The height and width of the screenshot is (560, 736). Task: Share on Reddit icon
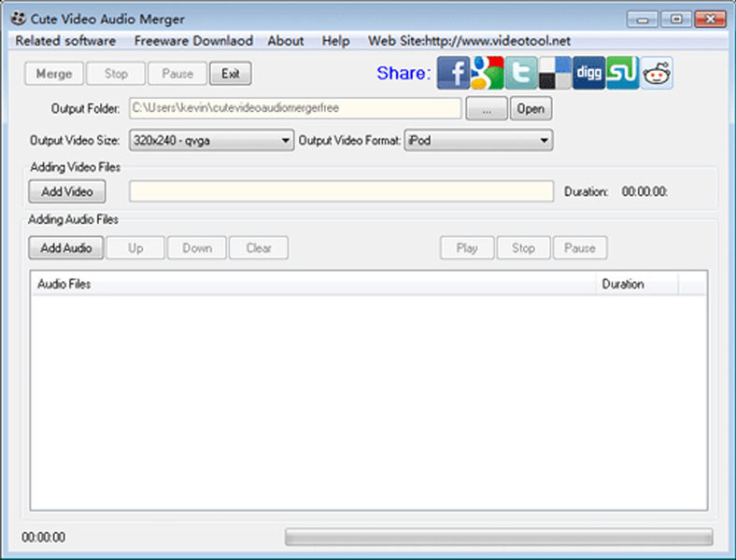point(657,73)
